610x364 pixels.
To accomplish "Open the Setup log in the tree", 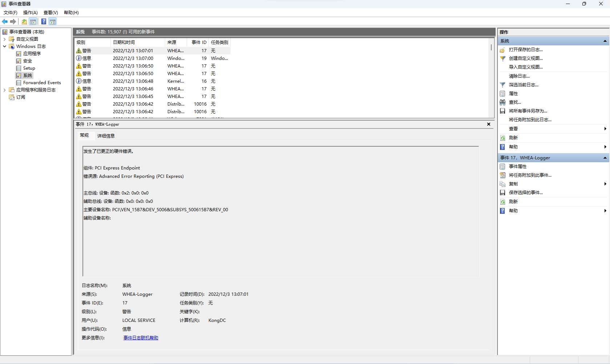I will (29, 68).
